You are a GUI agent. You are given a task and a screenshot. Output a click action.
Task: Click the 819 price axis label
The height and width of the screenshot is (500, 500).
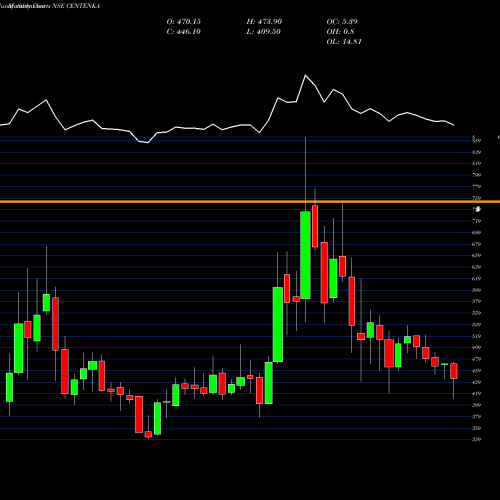tap(477, 164)
